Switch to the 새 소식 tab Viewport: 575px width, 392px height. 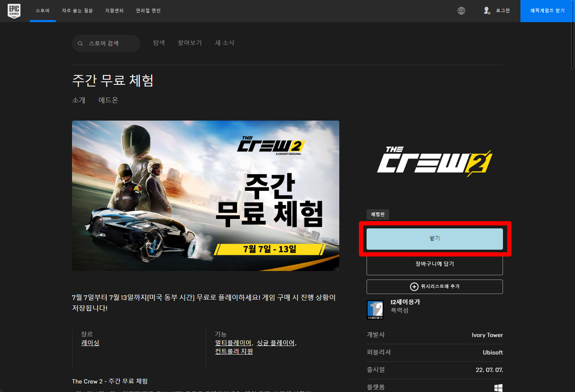click(225, 43)
